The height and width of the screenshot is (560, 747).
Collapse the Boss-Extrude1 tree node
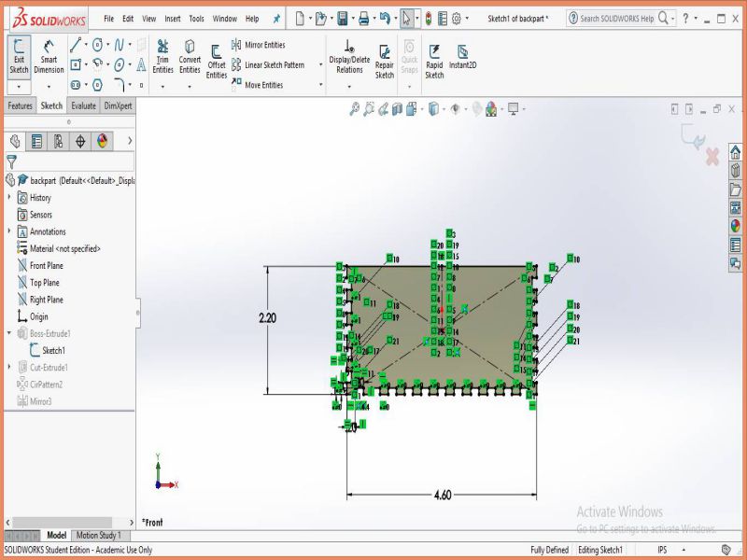8,333
